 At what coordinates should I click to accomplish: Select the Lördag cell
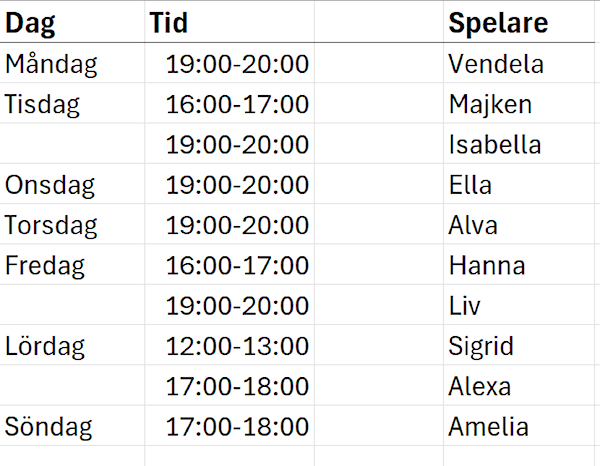[x=45, y=347]
